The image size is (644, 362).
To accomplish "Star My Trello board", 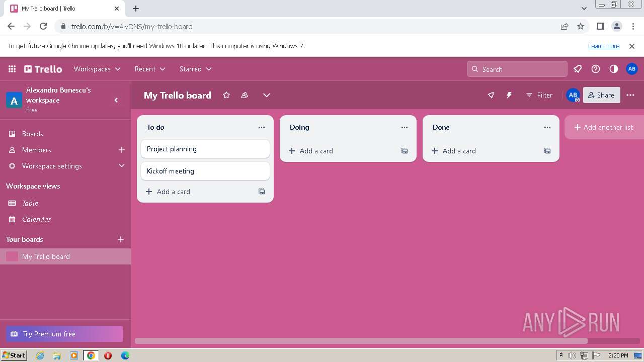I will [226, 95].
